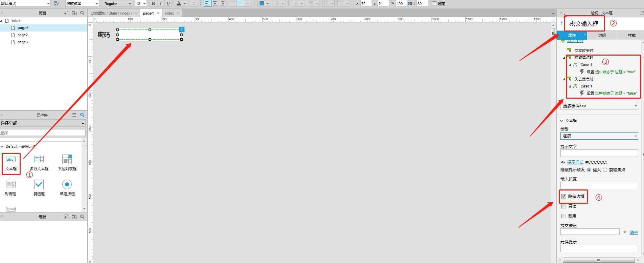Select the 文本改变时 event

pyautogui.click(x=584, y=50)
